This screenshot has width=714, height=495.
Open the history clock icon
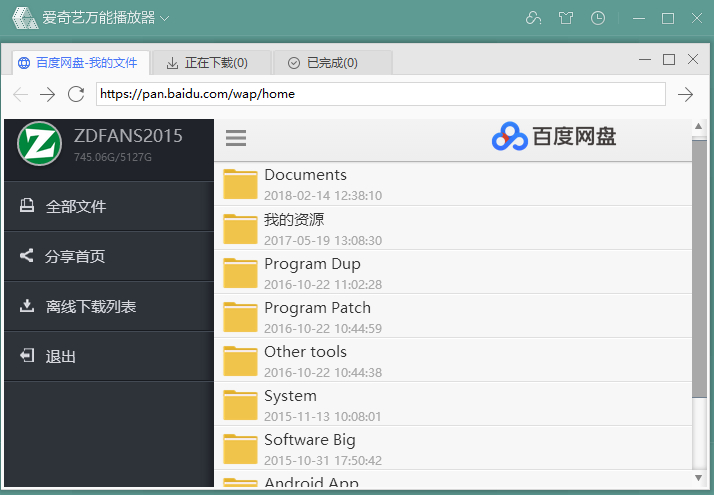[x=598, y=18]
